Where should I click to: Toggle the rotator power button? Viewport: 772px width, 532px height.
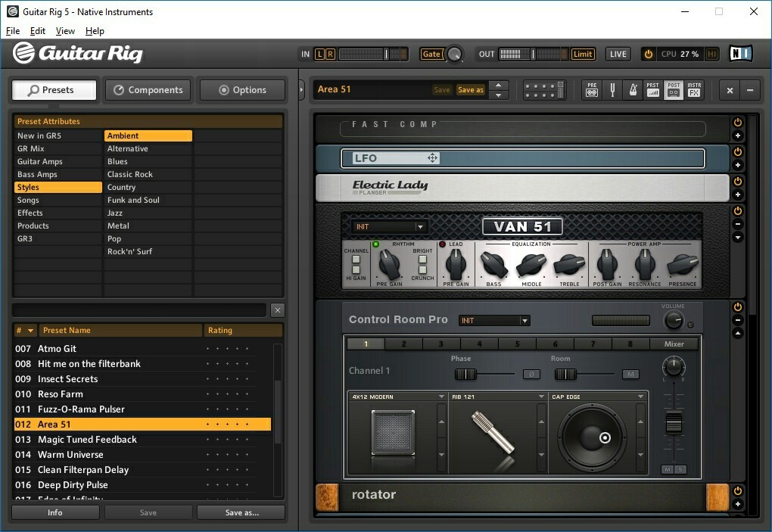click(737, 490)
